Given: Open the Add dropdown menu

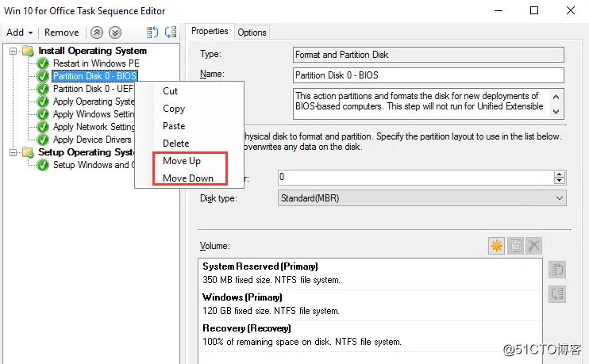Looking at the screenshot, I should coord(20,33).
